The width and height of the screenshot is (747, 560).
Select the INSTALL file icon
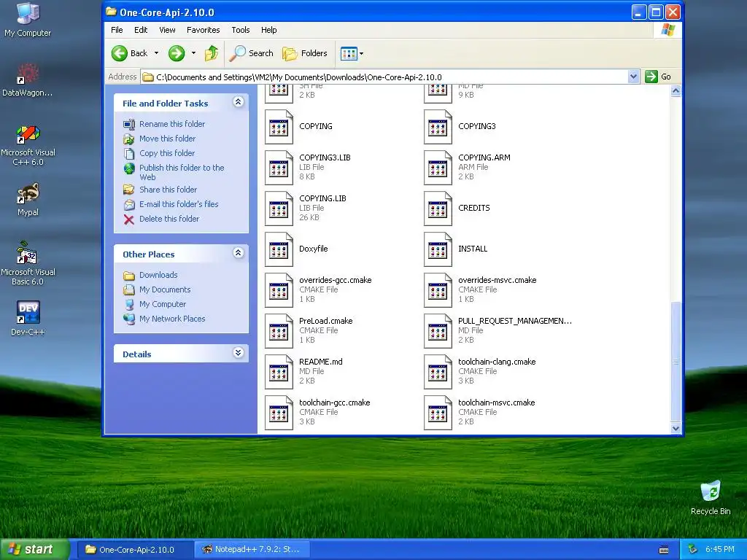pyautogui.click(x=438, y=249)
